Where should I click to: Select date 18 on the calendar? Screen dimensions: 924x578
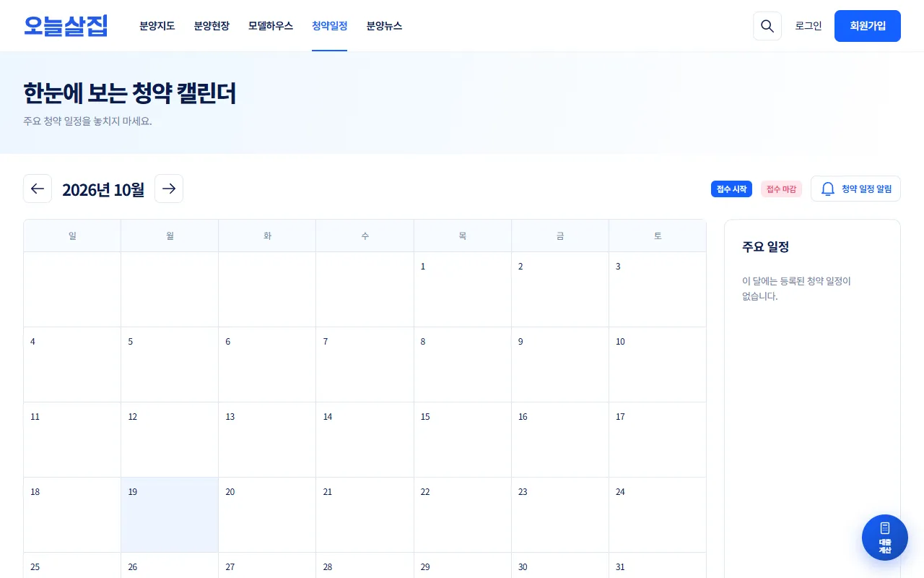[x=72, y=514]
